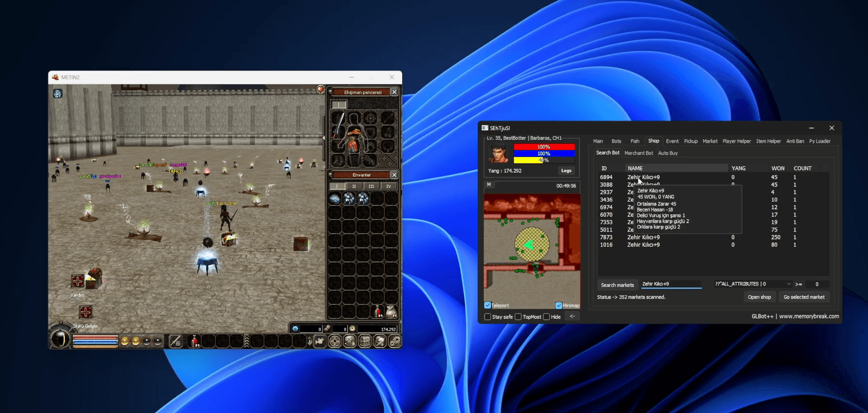This screenshot has height=413, width=868.
Task: Switch to the Main tab
Action: pyautogui.click(x=598, y=141)
